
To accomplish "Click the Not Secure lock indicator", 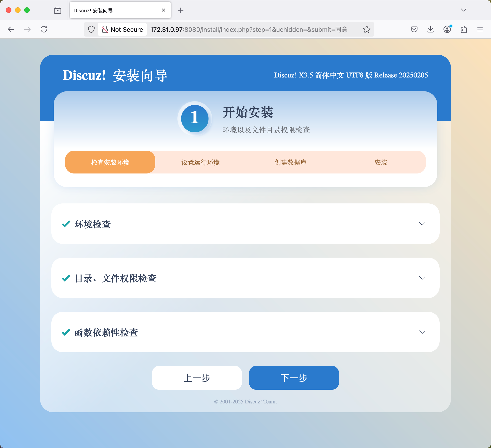I will pyautogui.click(x=122, y=29).
